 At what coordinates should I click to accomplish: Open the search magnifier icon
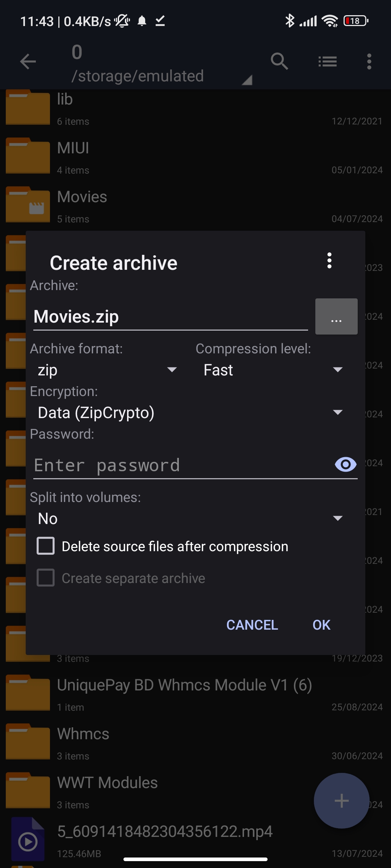pos(279,61)
